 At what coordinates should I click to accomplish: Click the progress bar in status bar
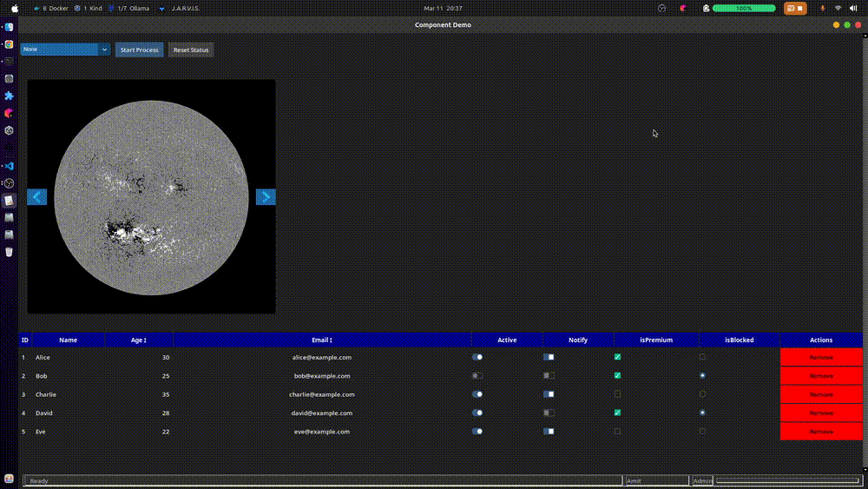pos(787,480)
